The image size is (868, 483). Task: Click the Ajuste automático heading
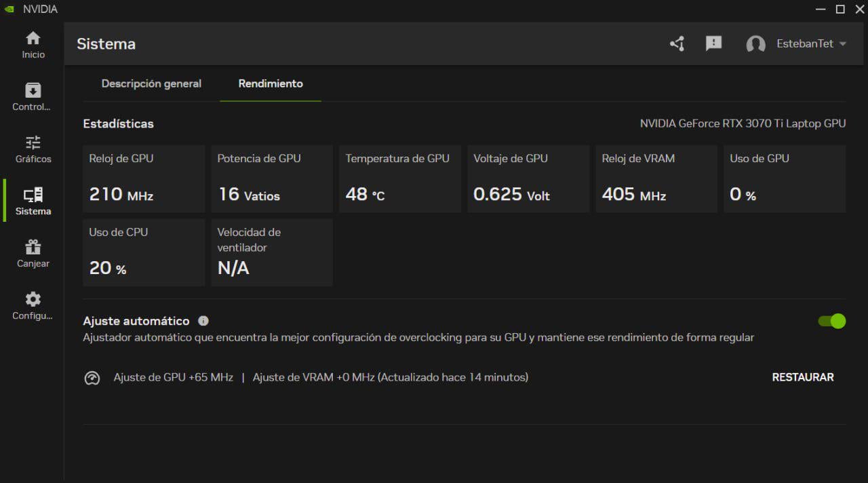136,321
